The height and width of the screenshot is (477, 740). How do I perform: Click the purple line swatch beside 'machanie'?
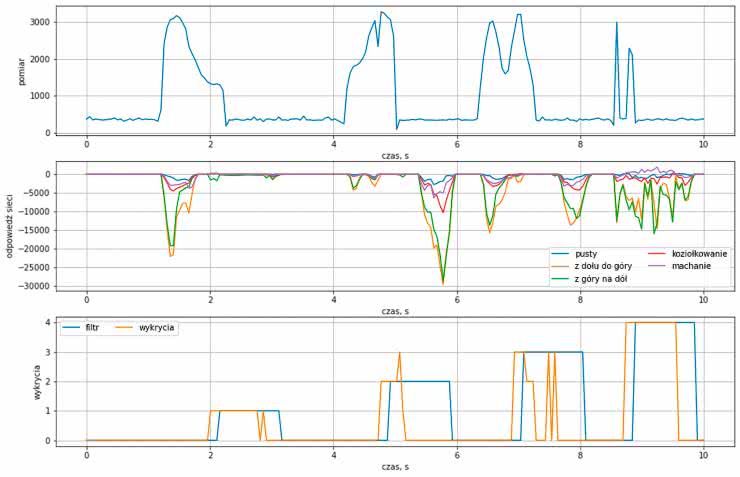point(654,266)
